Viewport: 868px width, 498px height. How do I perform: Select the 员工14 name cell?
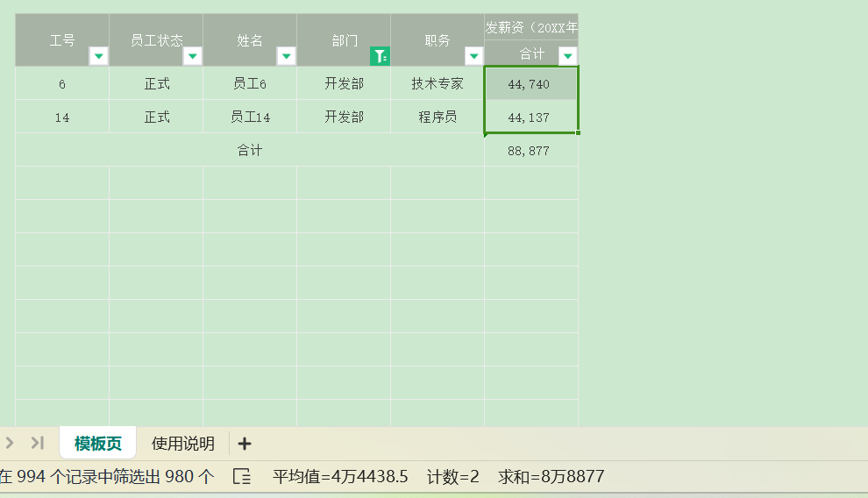pyautogui.click(x=250, y=117)
